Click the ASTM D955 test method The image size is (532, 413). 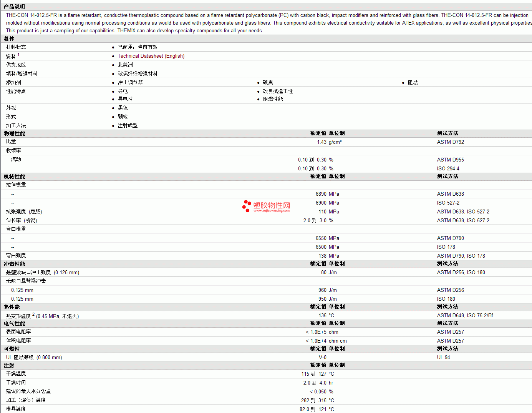[x=451, y=160]
